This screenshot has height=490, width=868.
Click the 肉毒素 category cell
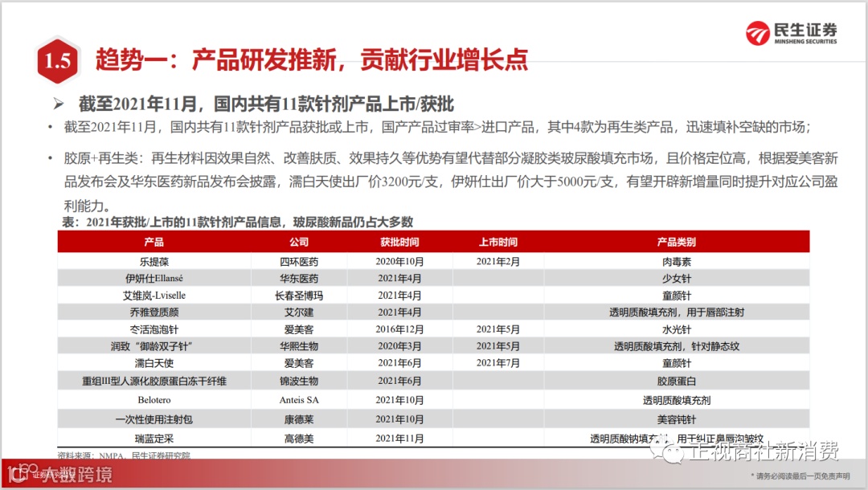pyautogui.click(x=677, y=262)
